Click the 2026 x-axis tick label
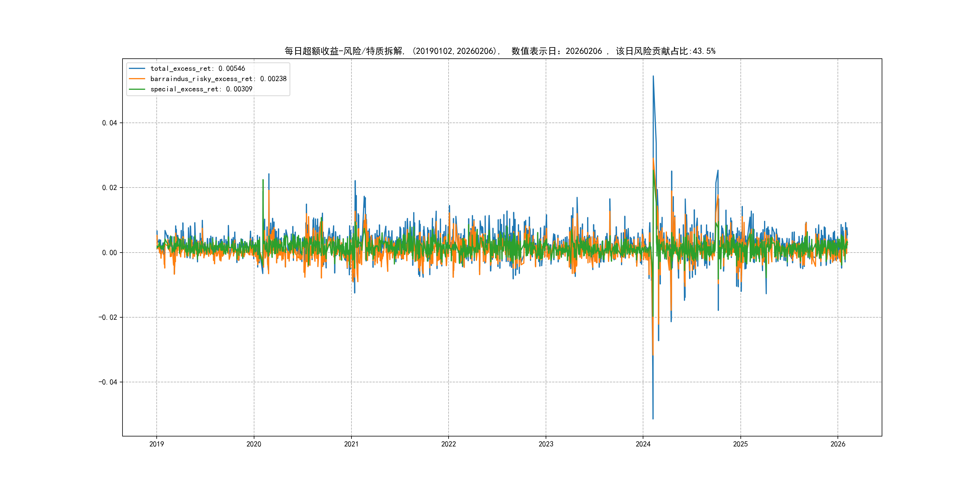 pos(838,444)
